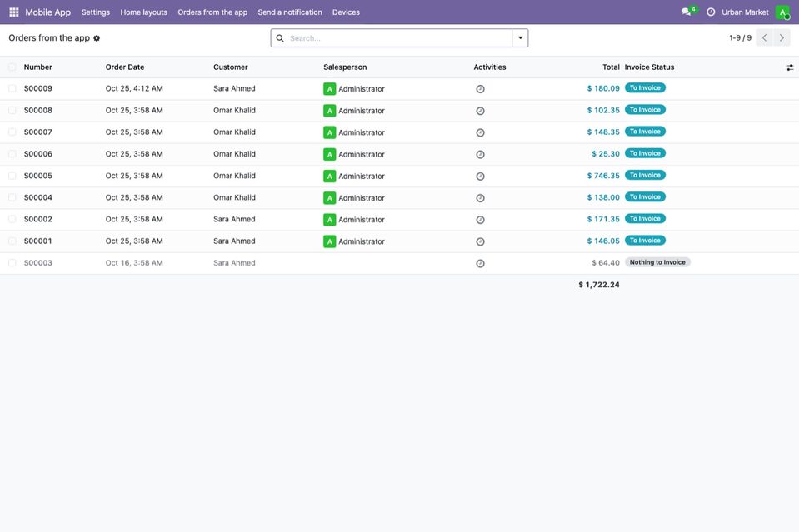The image size is (799, 532).
Task: Open the Home layouts menu
Action: (x=143, y=12)
